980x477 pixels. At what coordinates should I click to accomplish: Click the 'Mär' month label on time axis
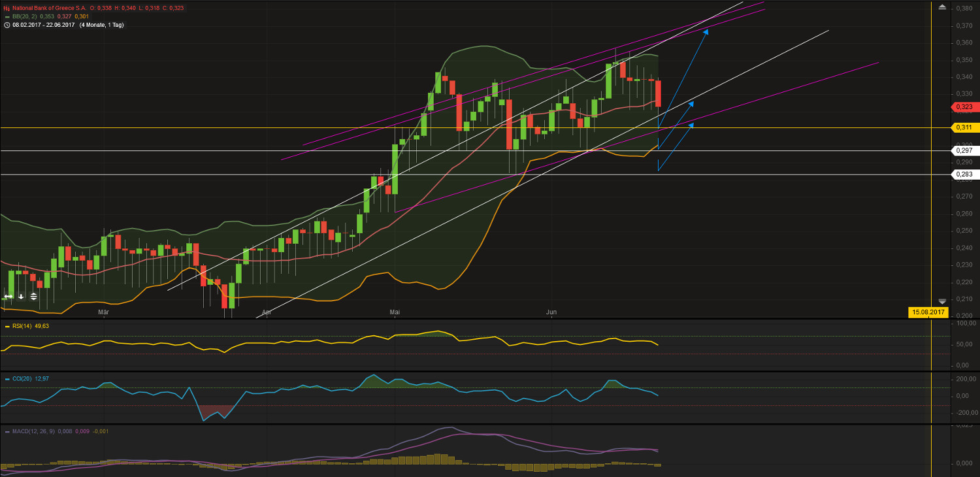tap(103, 313)
